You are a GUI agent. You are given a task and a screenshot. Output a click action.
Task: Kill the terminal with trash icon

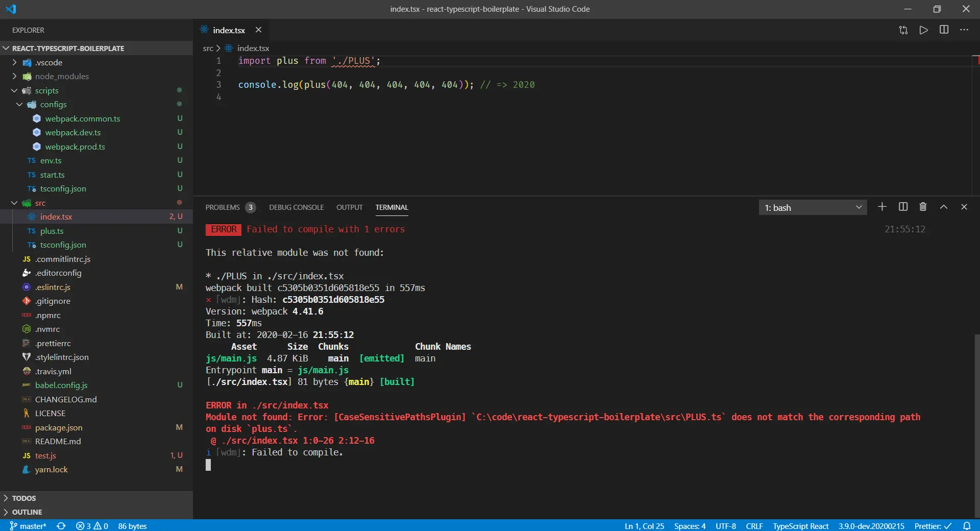[x=923, y=207]
